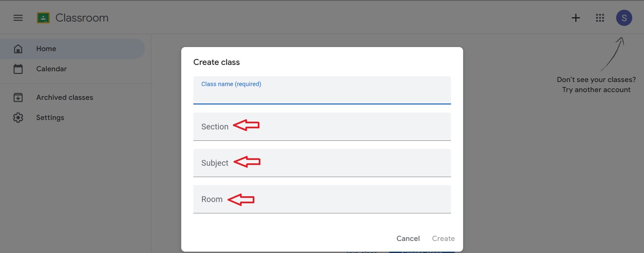
Task: Open the hamburger main menu
Action: pos(18,18)
